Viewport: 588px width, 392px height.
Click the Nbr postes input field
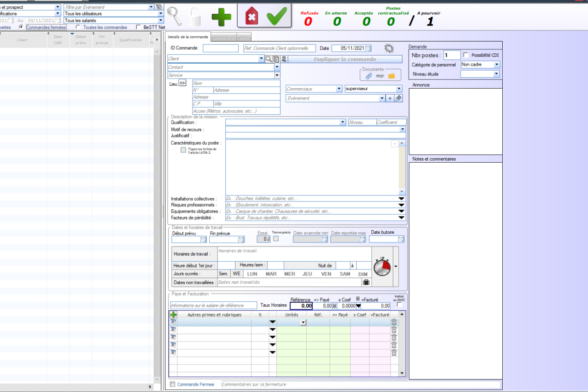click(x=452, y=55)
